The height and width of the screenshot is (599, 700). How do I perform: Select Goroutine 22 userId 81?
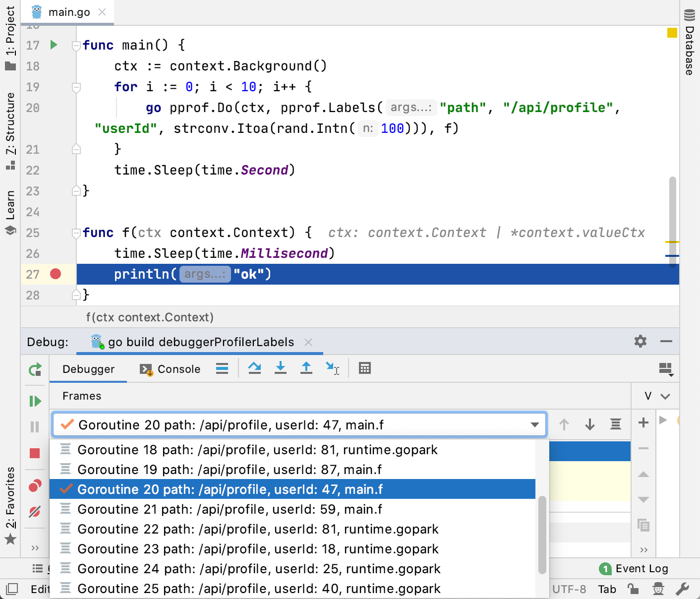coord(292,529)
